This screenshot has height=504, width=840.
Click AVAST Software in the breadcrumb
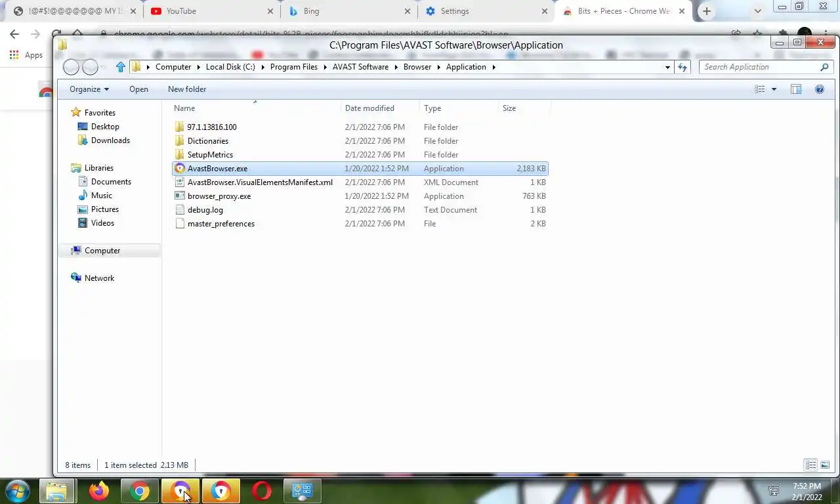(x=360, y=67)
